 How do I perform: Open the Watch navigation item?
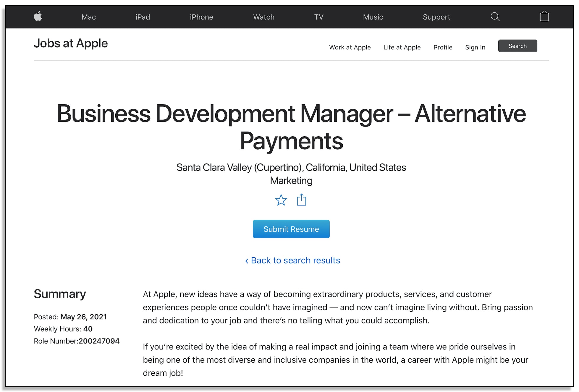pos(264,17)
